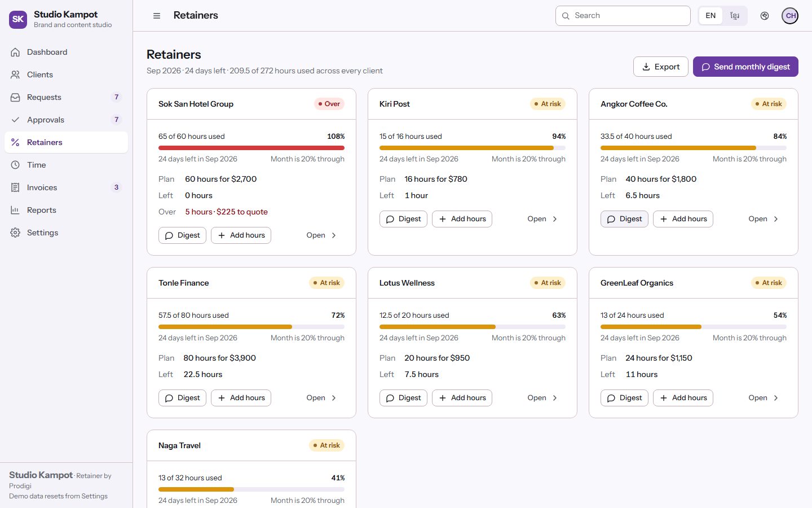Open Invoices section
812x508 pixels.
point(66,187)
